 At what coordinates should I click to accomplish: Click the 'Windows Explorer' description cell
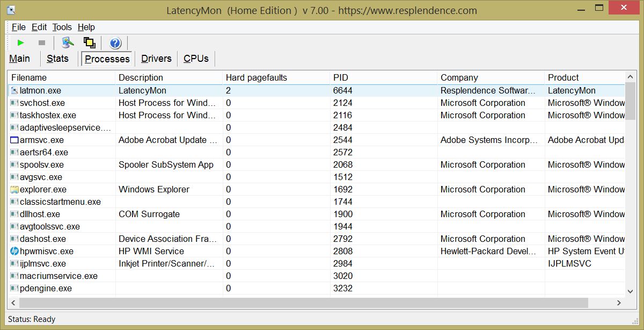click(154, 190)
